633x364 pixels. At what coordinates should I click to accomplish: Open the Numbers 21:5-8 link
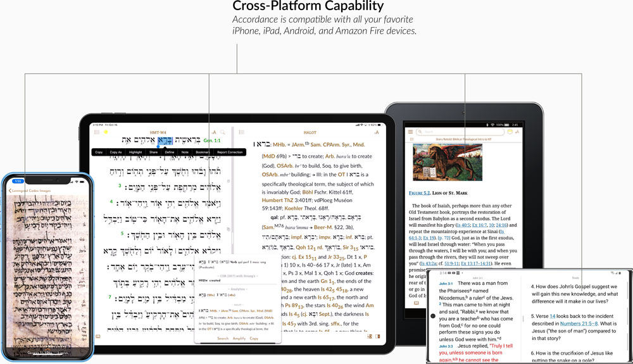click(579, 323)
